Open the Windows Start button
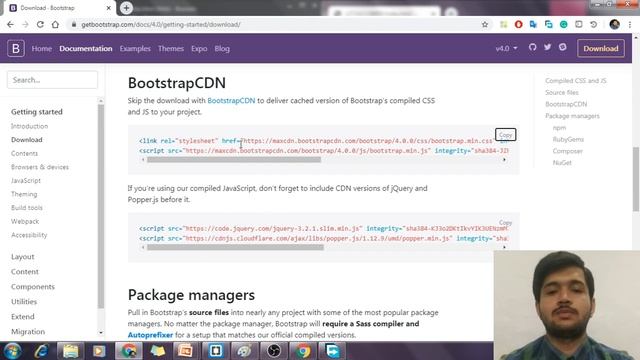This screenshot has width=640, height=360. pyautogui.click(x=12, y=351)
